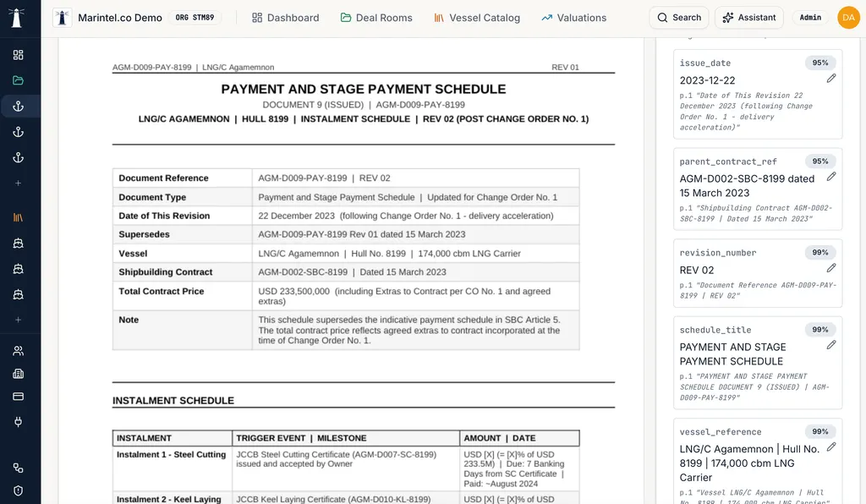Click the 'Instalment 1 - Steel Cutting' cell
This screenshot has width=866, height=504.
[171, 455]
